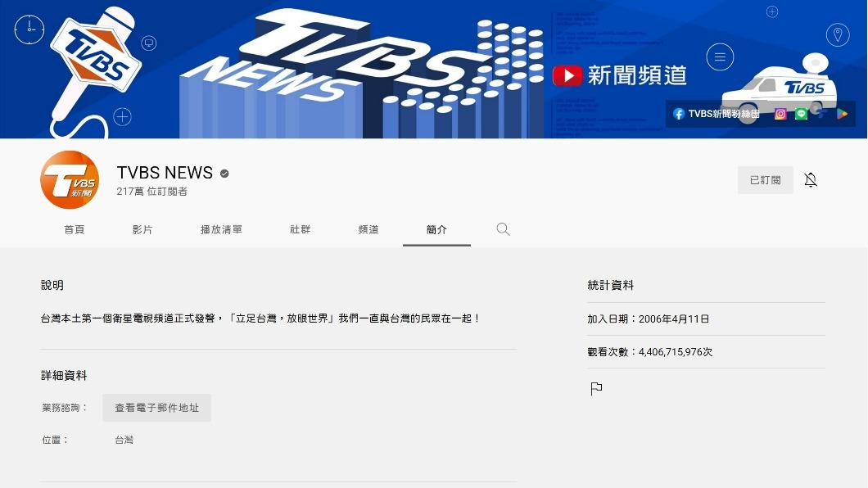Click the 217萬 位訂閱者 subscriber count
This screenshot has width=868, height=488.
(151, 192)
